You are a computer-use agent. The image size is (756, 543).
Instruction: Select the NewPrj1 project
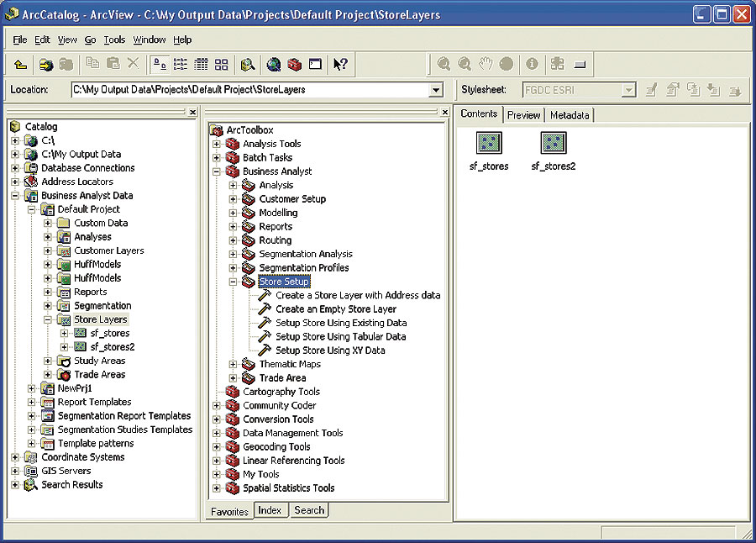coord(75,388)
